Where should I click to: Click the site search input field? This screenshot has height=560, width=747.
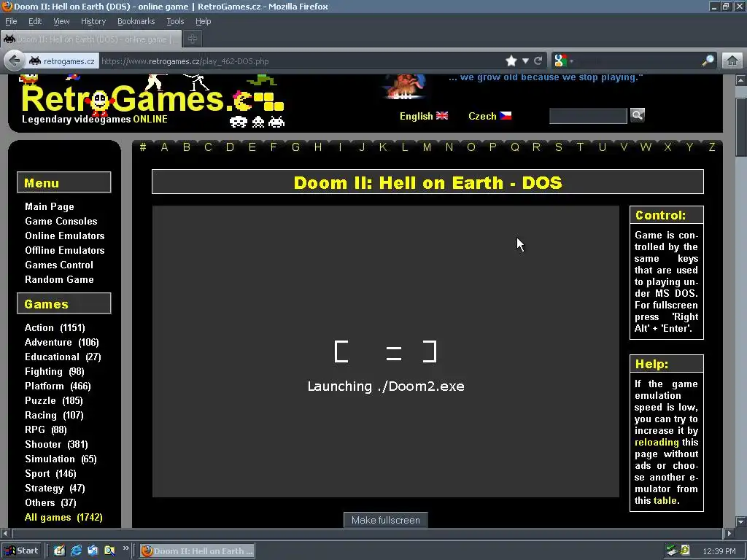pyautogui.click(x=588, y=116)
